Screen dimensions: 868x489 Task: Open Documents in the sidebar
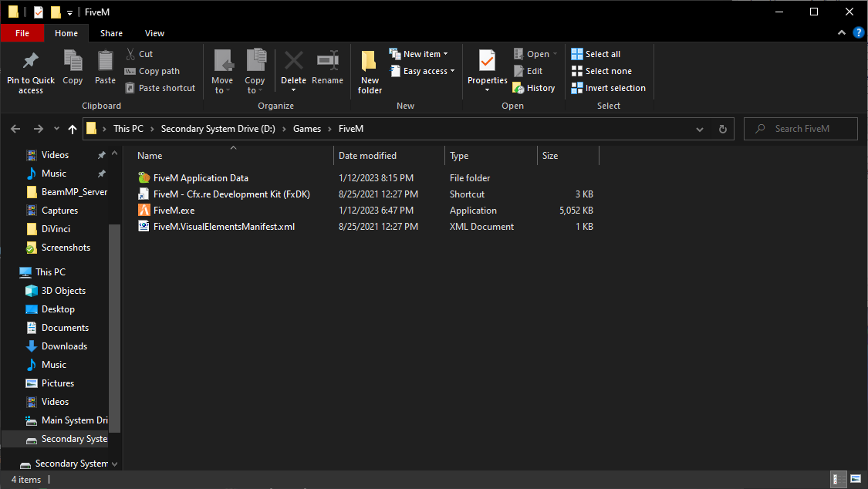[x=58, y=328]
